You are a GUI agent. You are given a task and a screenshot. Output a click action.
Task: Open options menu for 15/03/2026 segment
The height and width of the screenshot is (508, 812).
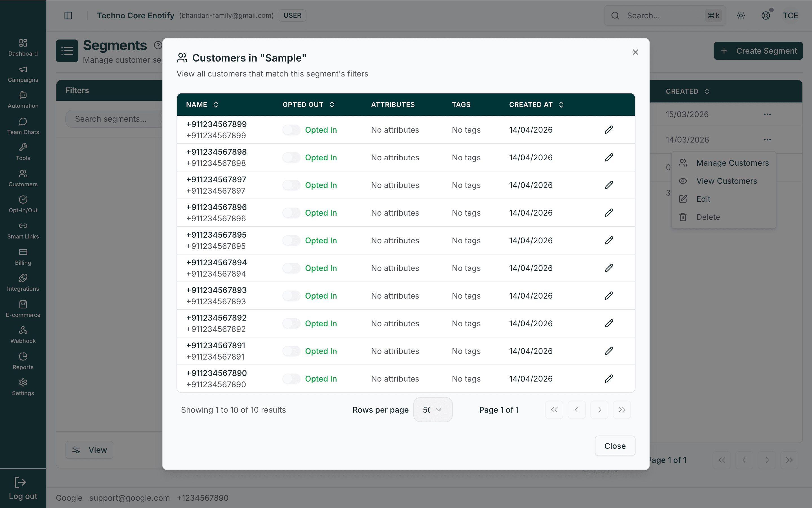[x=767, y=114]
